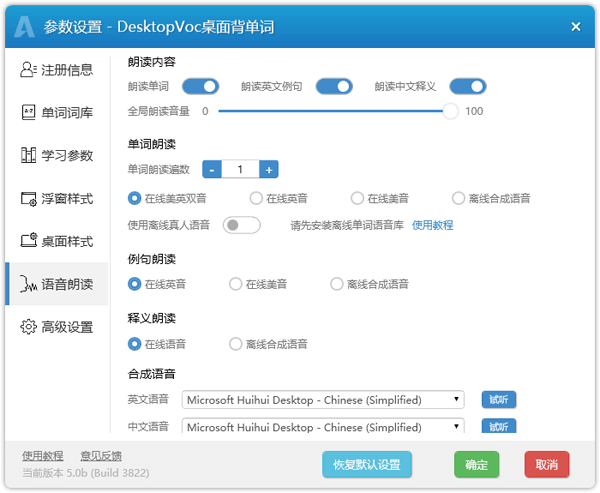
Task: Click the 单词朗读遍数 value field
Action: pyautogui.click(x=240, y=169)
